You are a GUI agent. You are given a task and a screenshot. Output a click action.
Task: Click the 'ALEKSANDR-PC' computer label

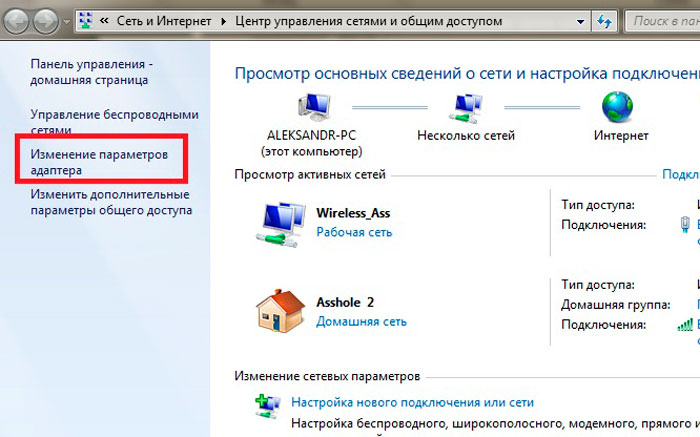click(312, 135)
